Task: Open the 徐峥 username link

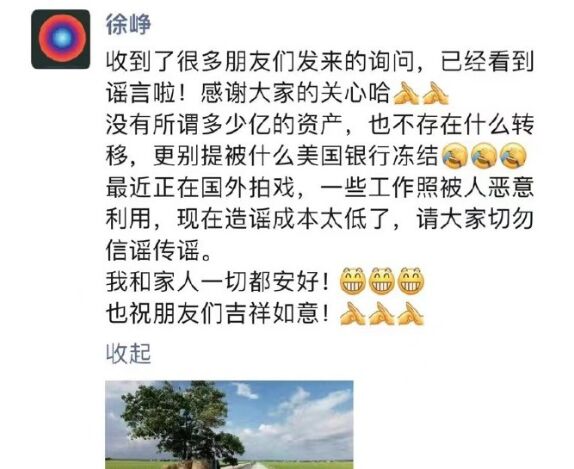Action: pyautogui.click(x=128, y=25)
